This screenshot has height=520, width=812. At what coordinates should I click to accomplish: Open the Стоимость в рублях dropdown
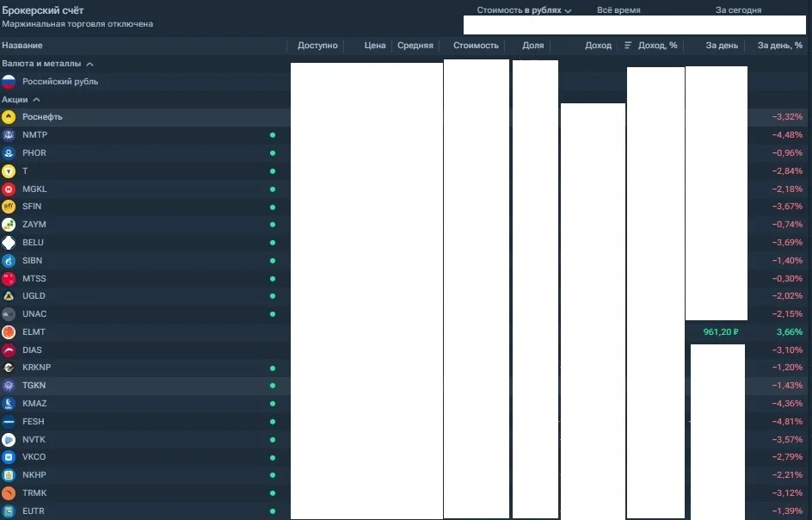524,10
